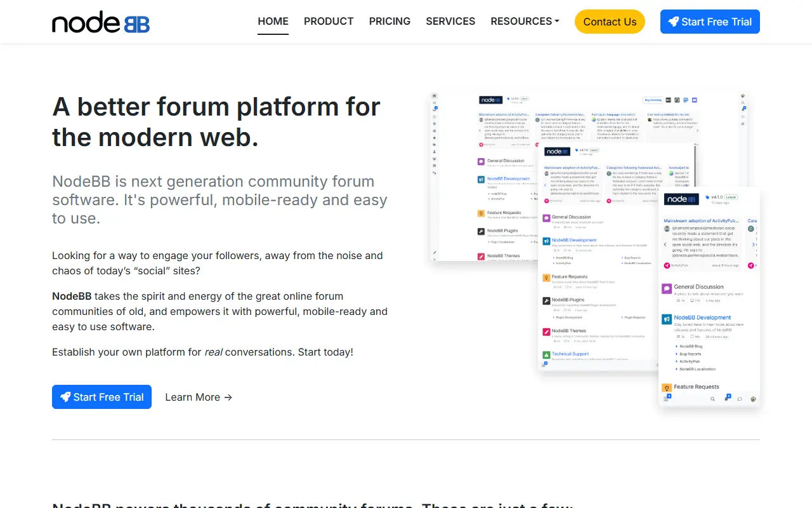Click the yellow Contact Us button

(x=610, y=22)
